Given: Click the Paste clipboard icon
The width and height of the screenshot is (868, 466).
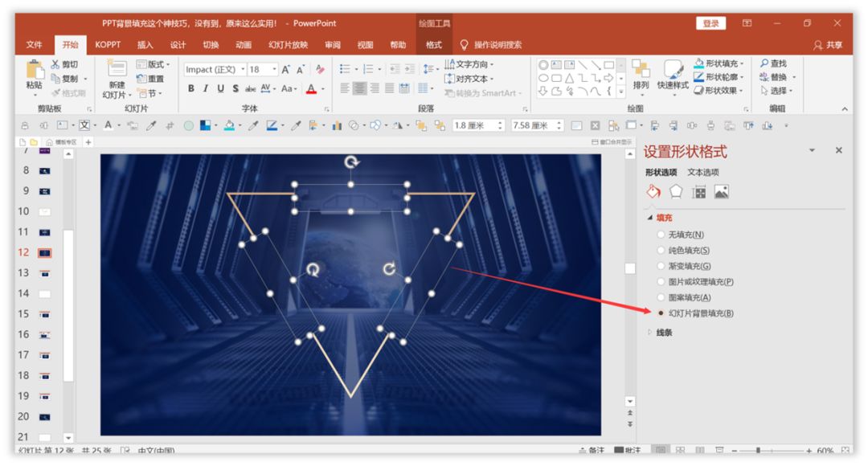Looking at the screenshot, I should (x=35, y=70).
